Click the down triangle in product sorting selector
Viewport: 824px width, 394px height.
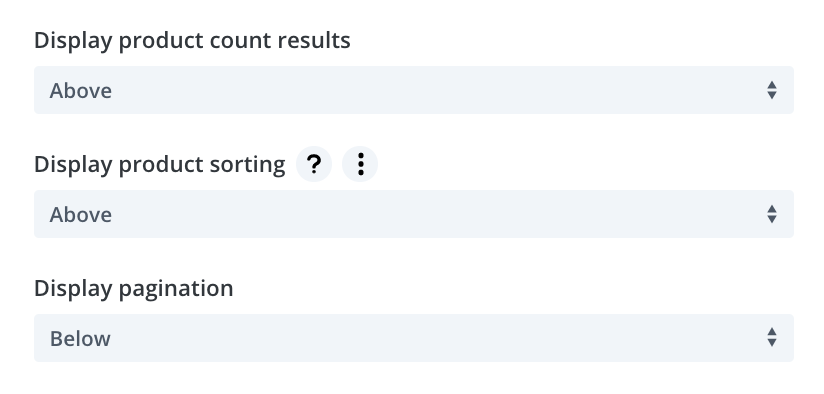click(771, 220)
